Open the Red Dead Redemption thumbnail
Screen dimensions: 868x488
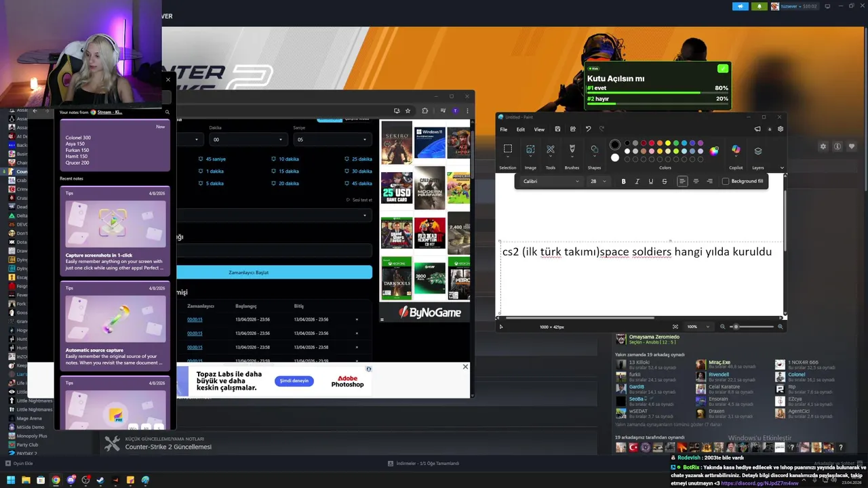point(430,232)
